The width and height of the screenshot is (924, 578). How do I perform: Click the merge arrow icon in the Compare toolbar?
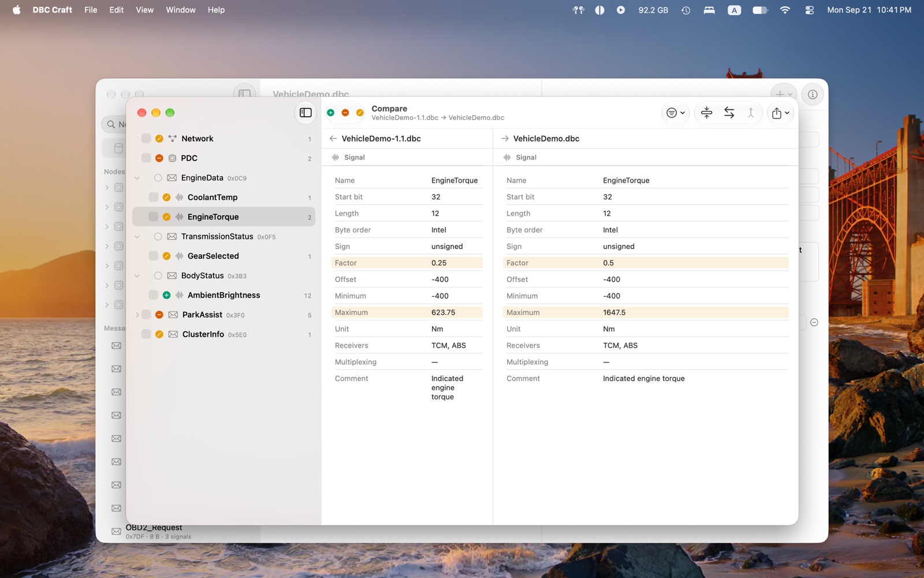click(x=751, y=113)
